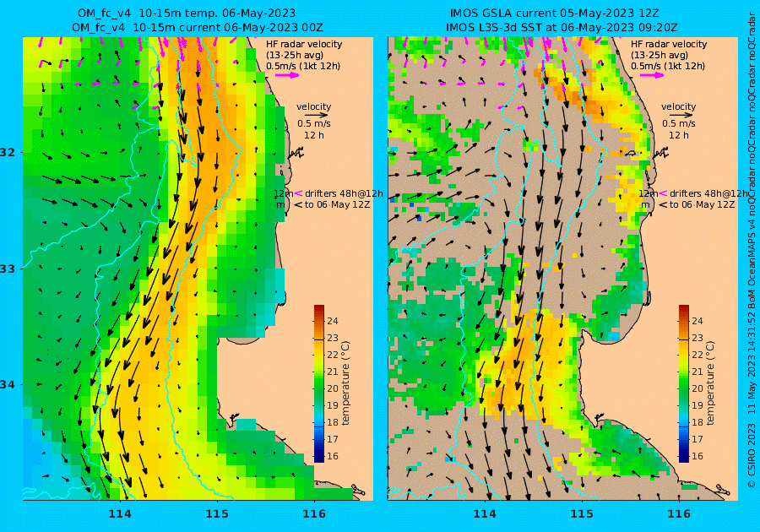Viewport: 760px width, 532px height.
Task: Click longitude label '115' under right map
Action: pos(582,513)
